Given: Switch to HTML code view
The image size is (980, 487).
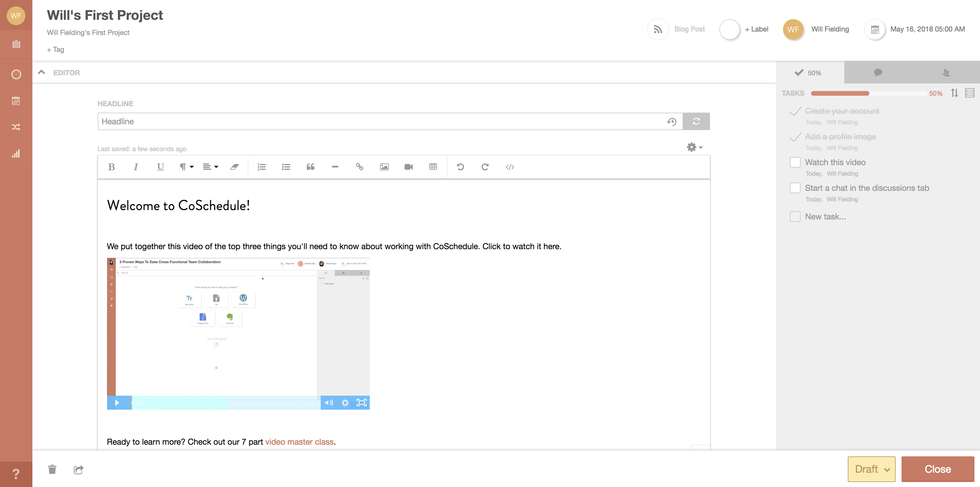Looking at the screenshot, I should click(x=510, y=167).
